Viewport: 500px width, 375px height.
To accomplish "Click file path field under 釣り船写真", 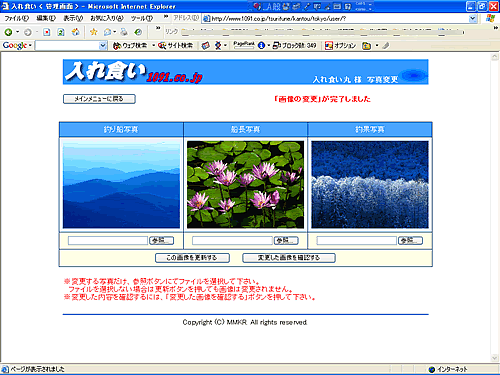I will click(x=108, y=241).
